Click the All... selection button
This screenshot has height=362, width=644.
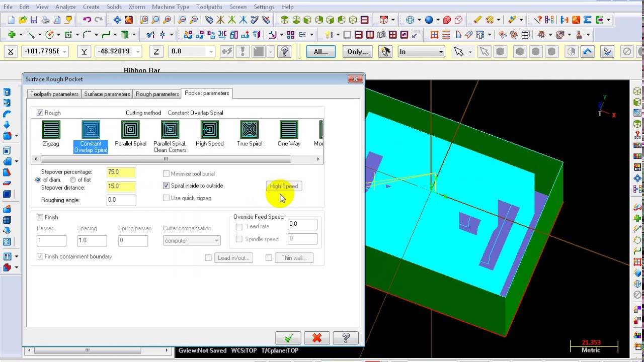pyautogui.click(x=320, y=51)
